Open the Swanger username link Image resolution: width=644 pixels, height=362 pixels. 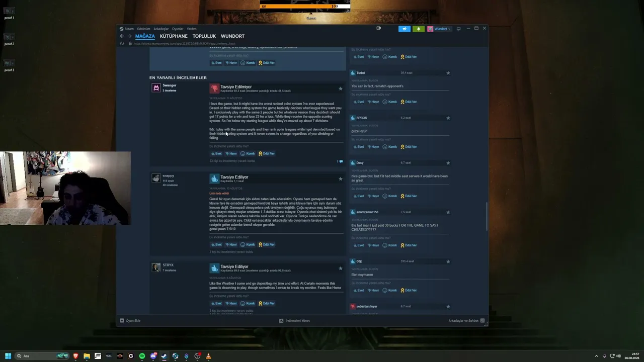point(170,85)
